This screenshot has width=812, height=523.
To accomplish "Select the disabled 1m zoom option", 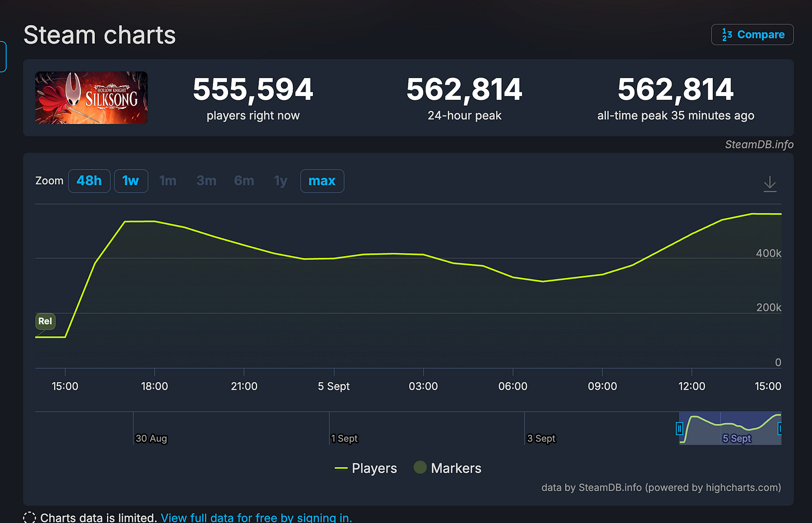I will point(168,181).
